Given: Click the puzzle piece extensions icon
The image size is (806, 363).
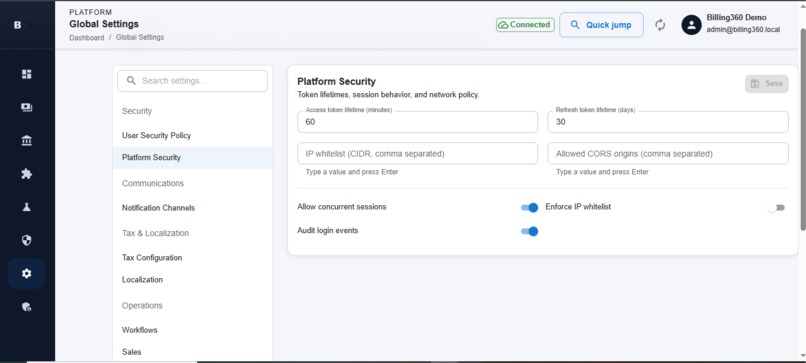Looking at the screenshot, I should click(x=27, y=174).
